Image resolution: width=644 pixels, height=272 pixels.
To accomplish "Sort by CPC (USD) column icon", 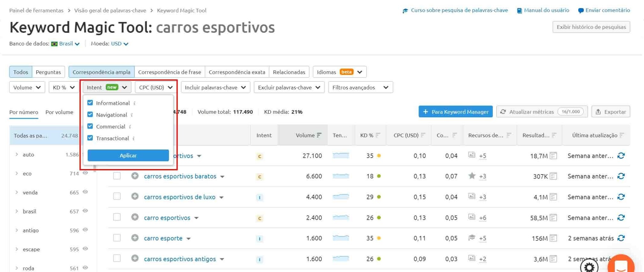I will pos(423,135).
